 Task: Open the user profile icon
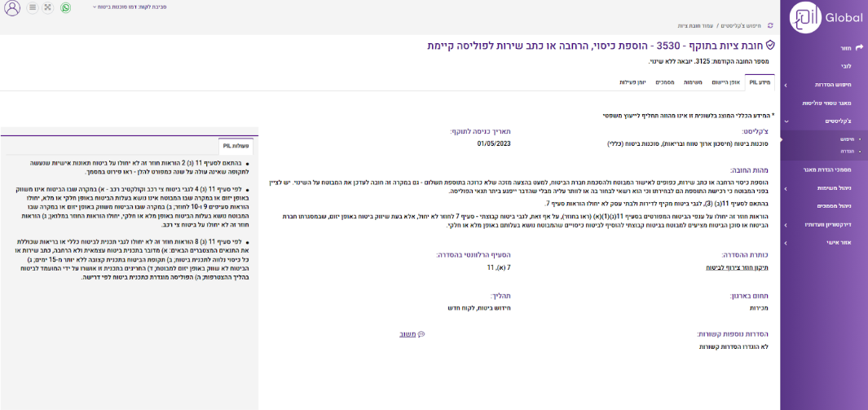[x=12, y=8]
